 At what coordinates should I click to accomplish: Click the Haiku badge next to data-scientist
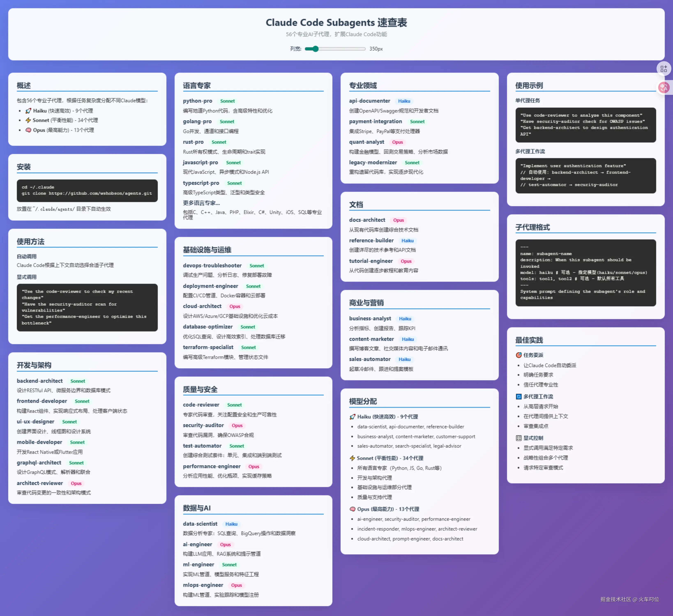(231, 524)
